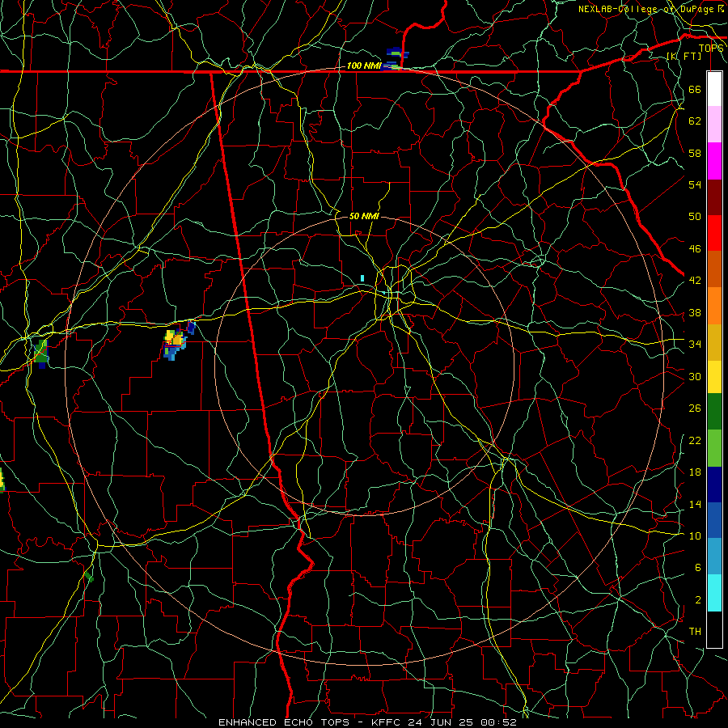This screenshot has height=728, width=728.
Task: Click the 66 value on the scale
Action: (695, 89)
